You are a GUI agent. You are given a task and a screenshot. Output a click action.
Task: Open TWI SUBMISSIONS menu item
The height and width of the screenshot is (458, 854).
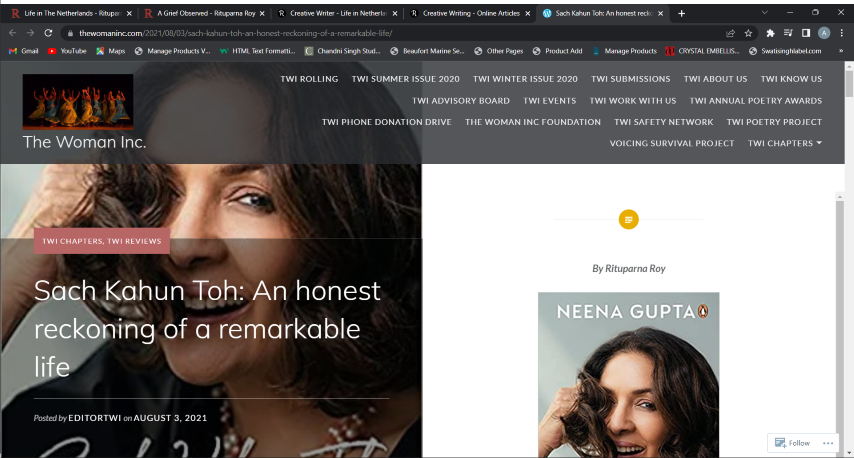point(631,79)
